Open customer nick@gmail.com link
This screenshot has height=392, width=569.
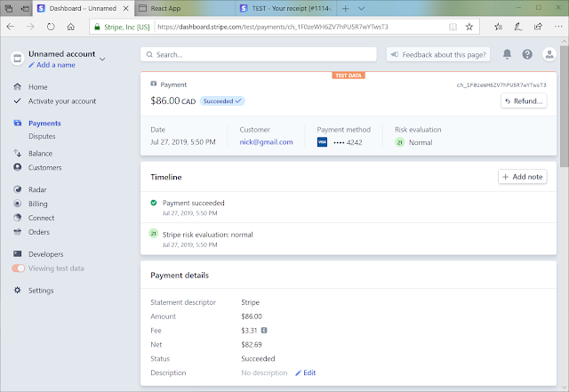pyautogui.click(x=266, y=142)
